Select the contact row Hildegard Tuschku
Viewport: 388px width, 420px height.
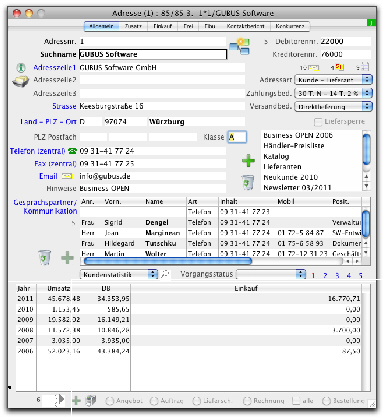tap(220, 243)
